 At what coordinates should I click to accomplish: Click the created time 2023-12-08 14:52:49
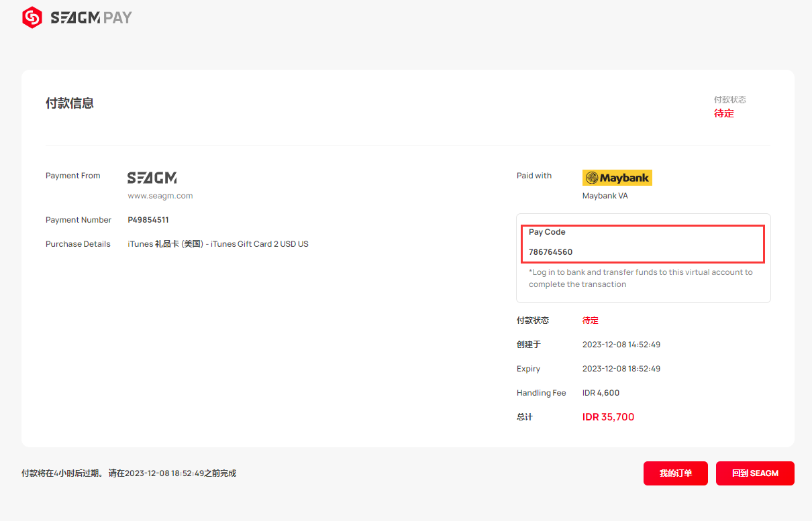click(621, 345)
